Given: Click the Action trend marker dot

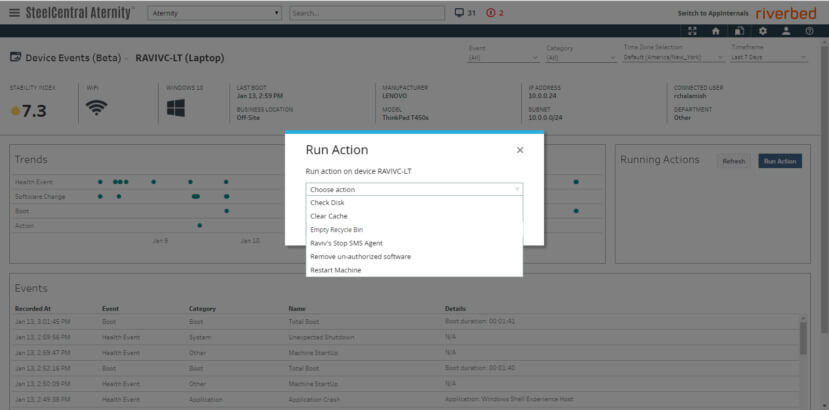Looking at the screenshot, I should tap(199, 225).
